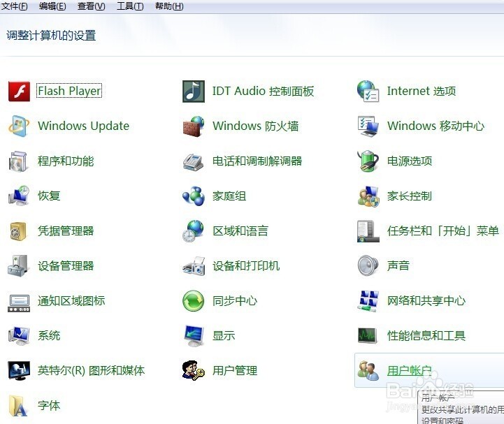Open the 查看(V) menu
This screenshot has width=504, height=424.
92,6
